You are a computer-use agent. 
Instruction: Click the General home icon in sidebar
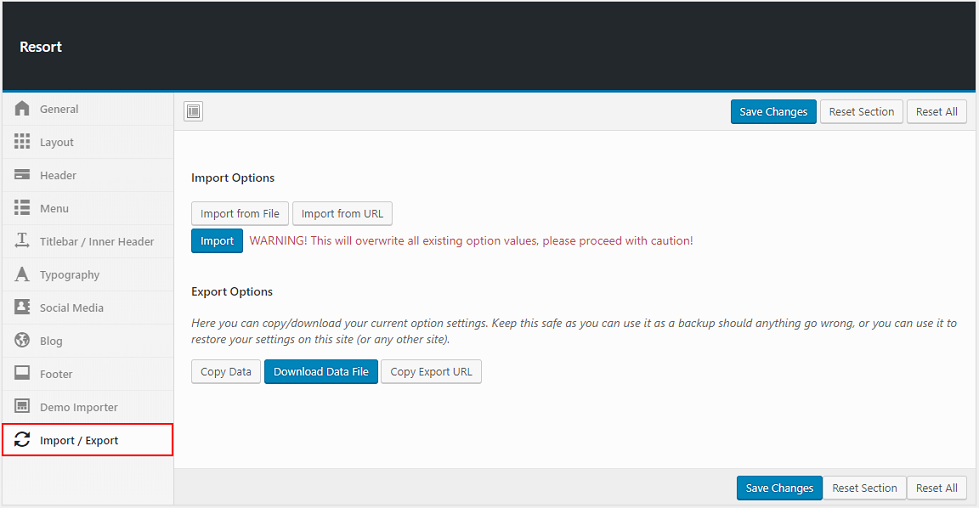pyautogui.click(x=22, y=109)
